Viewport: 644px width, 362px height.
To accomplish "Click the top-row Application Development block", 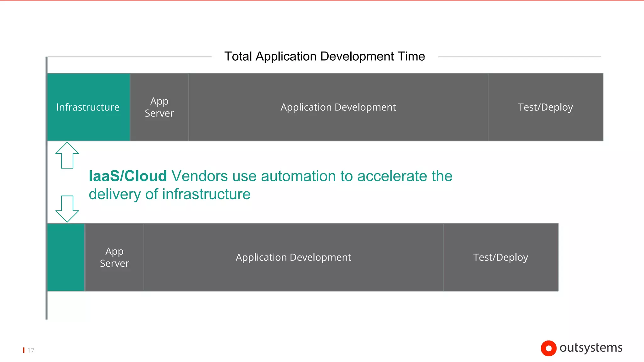I will (x=338, y=107).
